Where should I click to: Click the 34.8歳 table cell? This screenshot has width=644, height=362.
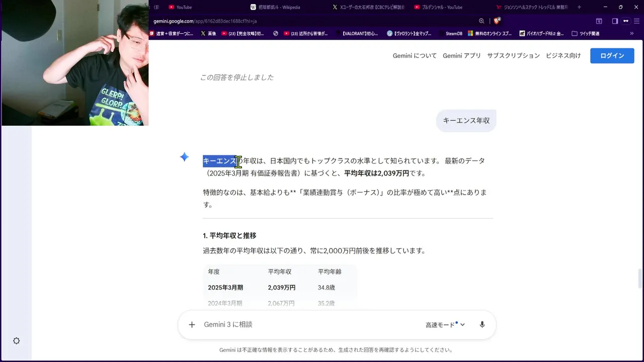326,288
